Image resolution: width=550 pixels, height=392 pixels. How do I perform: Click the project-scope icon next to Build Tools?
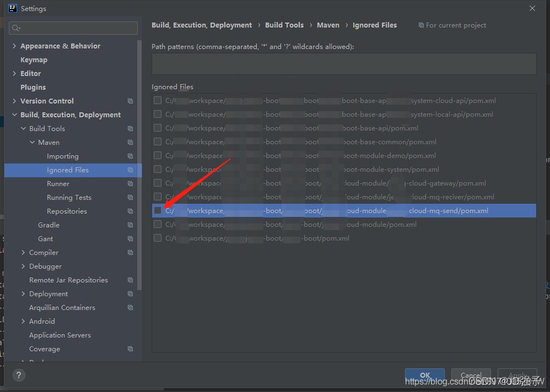coord(130,129)
